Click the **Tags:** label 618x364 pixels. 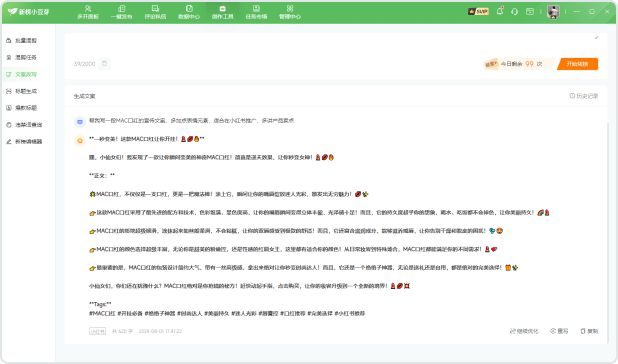coord(100,304)
